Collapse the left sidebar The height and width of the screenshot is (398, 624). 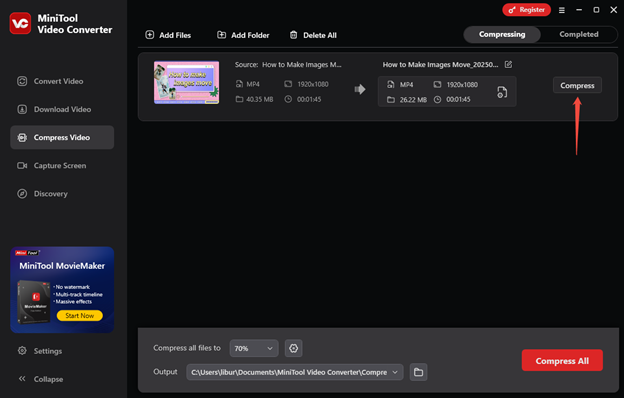(40, 379)
